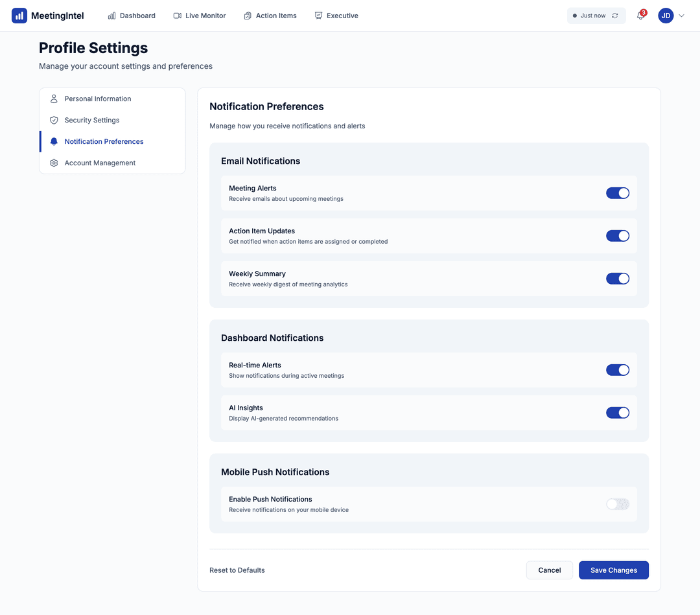Image resolution: width=700 pixels, height=615 pixels.
Task: Click the Save Changes button
Action: (613, 570)
